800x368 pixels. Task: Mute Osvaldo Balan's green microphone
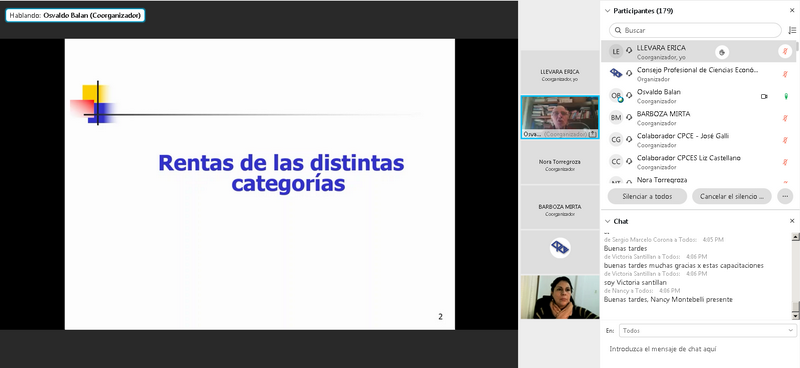pos(786,96)
